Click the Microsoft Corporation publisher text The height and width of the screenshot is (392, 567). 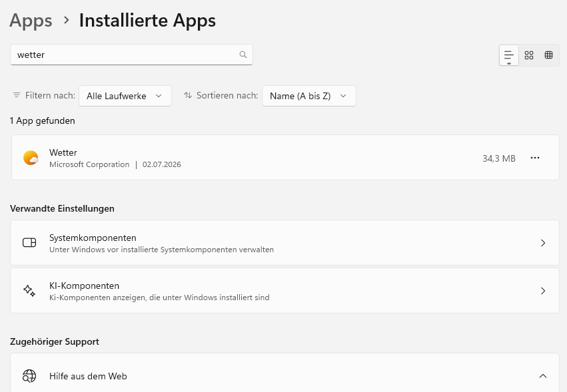pyautogui.click(x=89, y=164)
